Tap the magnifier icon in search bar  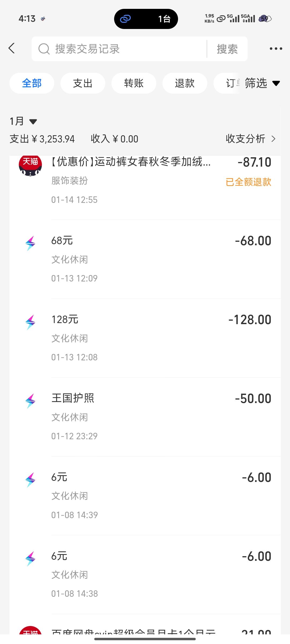[44, 49]
